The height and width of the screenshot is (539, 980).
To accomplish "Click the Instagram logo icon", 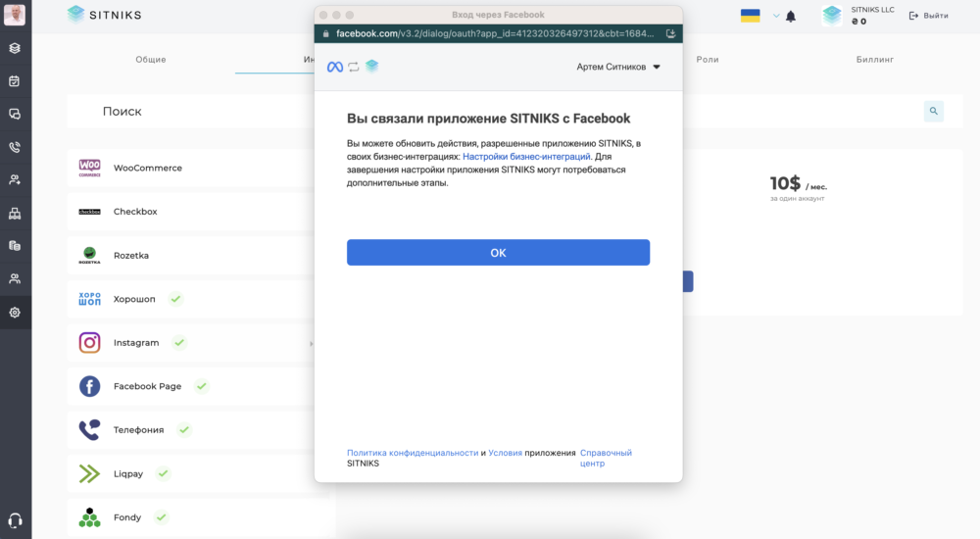I will point(89,343).
